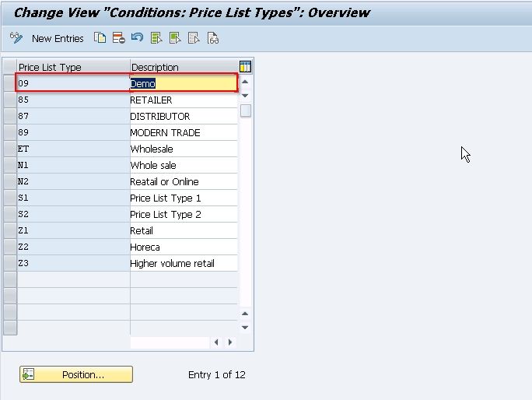Screen dimensions: 532x400
Task: Select the row selector for 09
Action: (x=10, y=83)
